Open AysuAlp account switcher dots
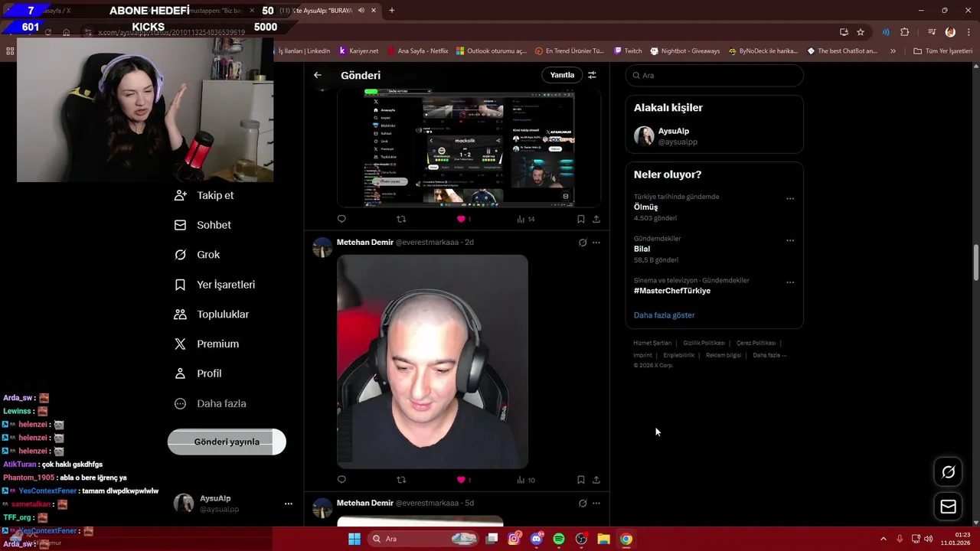980x551 pixels. tap(289, 504)
